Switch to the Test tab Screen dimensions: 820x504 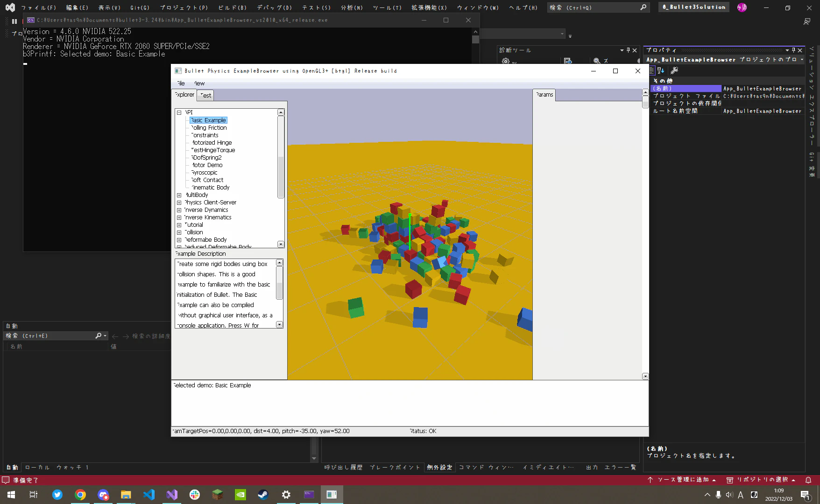(x=205, y=95)
